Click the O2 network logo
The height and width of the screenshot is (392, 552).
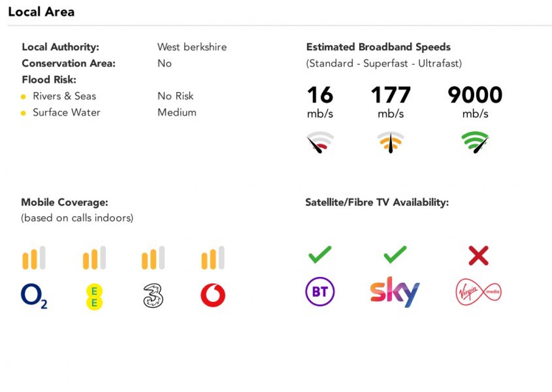[34, 296]
